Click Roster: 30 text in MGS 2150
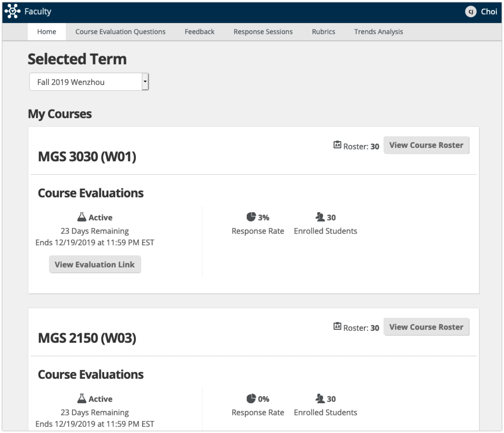Viewport: 504px width, 433px height. pos(361,328)
